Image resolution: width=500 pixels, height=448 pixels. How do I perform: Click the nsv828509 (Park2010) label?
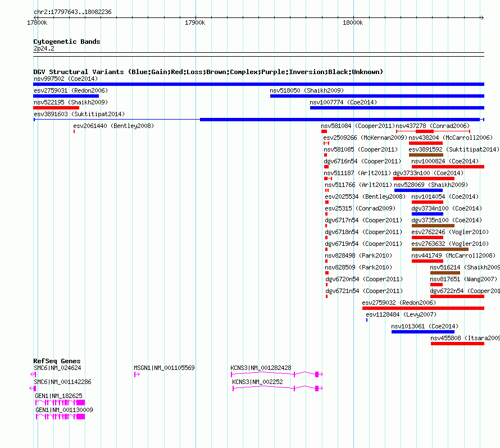(x=358, y=267)
